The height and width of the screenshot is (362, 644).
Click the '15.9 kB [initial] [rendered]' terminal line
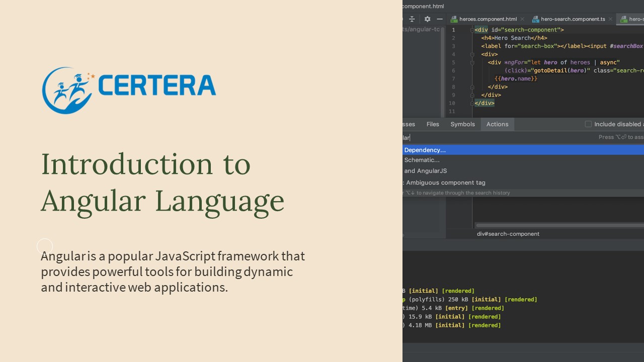452,316
